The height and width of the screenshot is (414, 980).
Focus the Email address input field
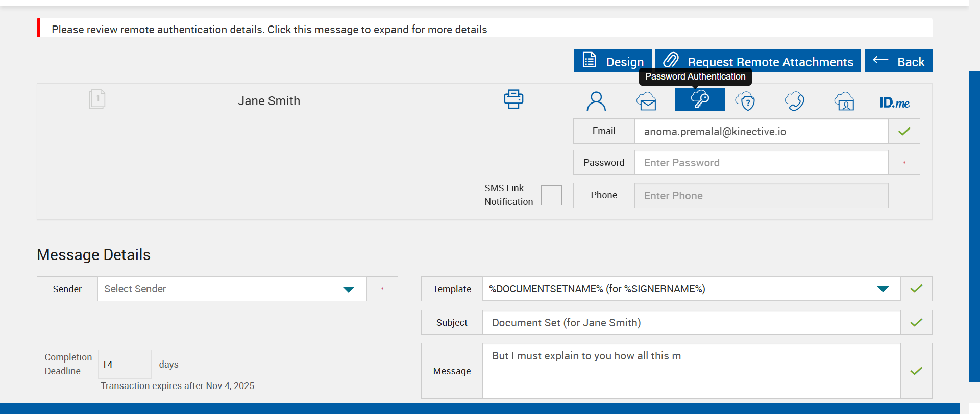[x=761, y=132]
